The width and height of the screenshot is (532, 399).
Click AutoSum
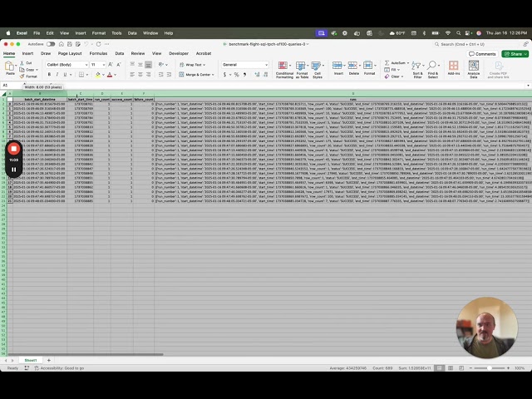pos(396,63)
